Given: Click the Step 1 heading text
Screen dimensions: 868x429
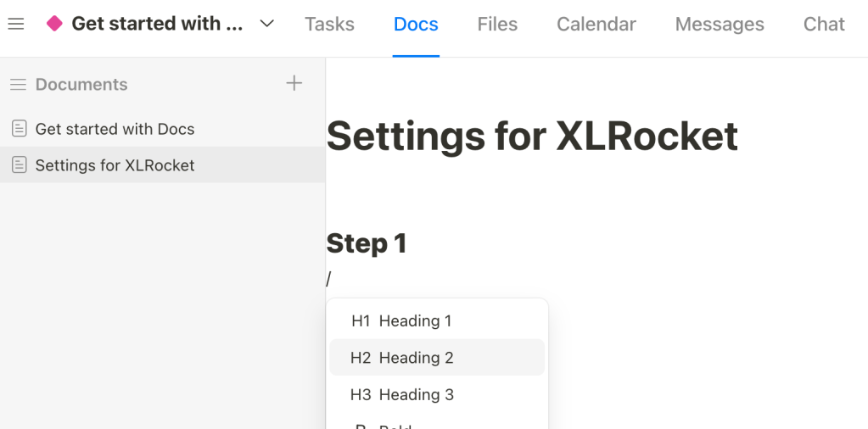Looking at the screenshot, I should (x=367, y=243).
